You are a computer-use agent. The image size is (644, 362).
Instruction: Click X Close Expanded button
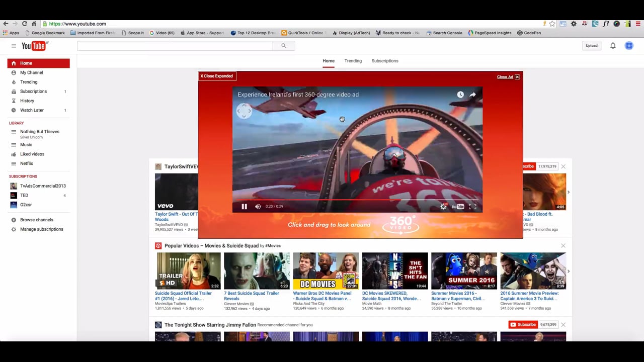click(x=217, y=76)
